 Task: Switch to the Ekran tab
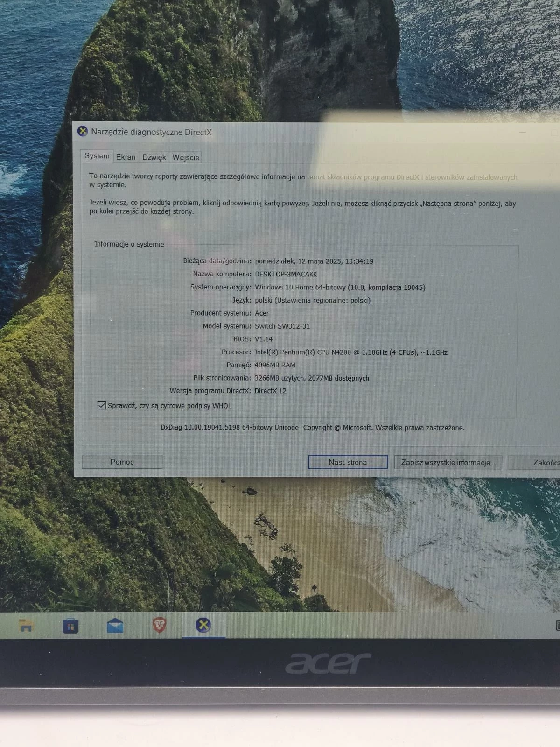coord(126,157)
